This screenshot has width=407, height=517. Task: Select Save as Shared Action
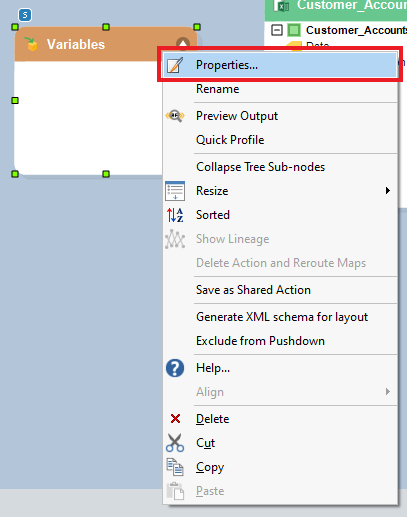253,290
